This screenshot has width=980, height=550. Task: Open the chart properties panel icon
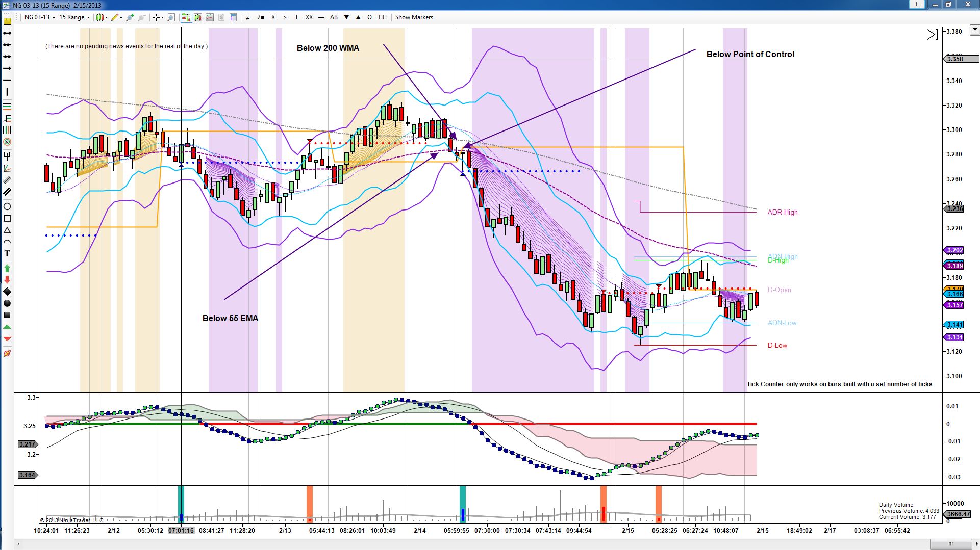click(x=233, y=17)
